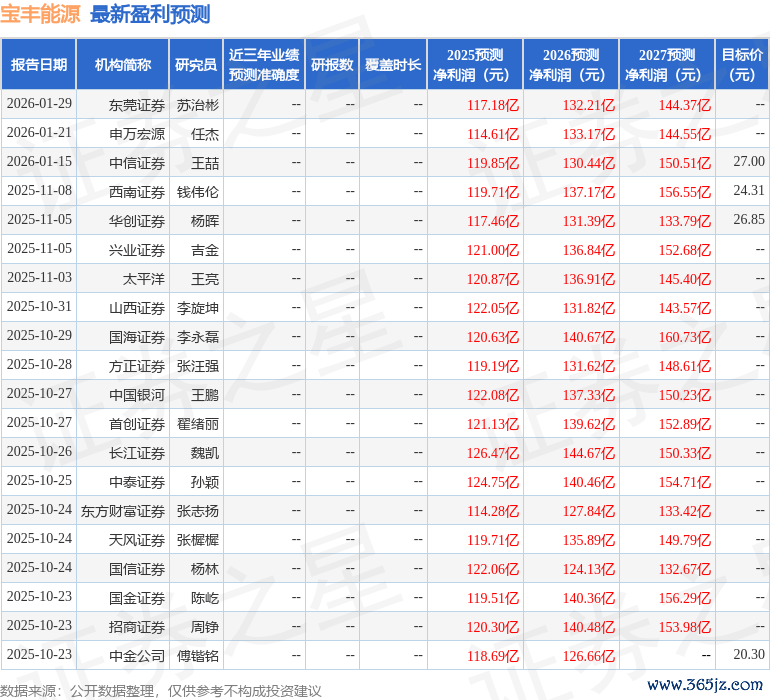This screenshot has width=770, height=700.
Task: Select the 研究员 column header
Action: point(196,65)
